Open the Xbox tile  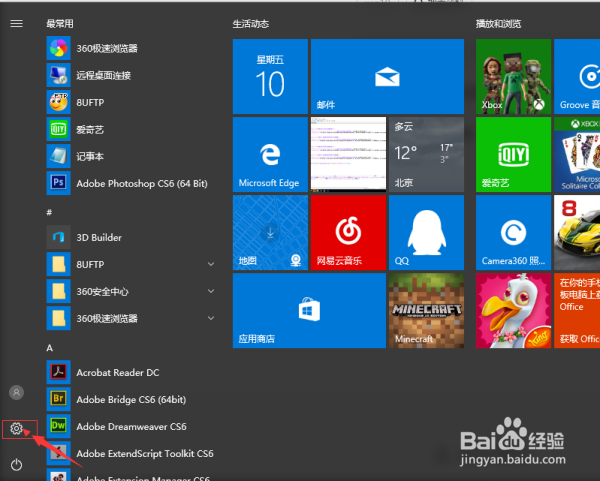coord(514,77)
